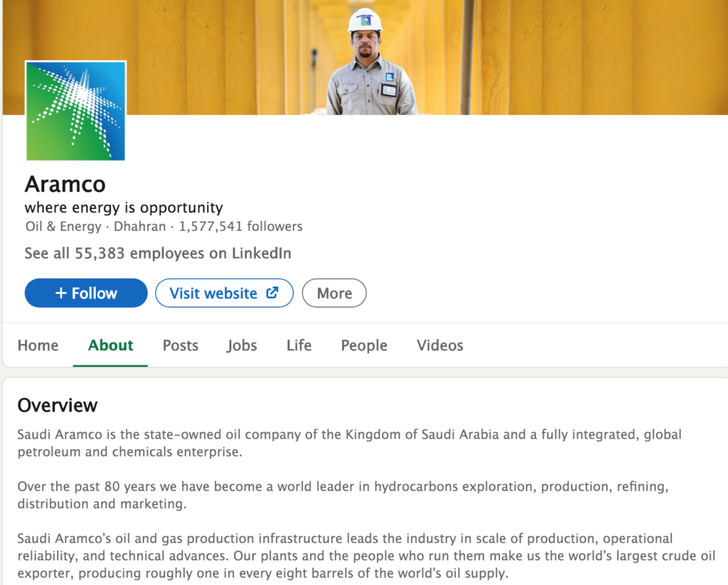This screenshot has height=585, width=728.
Task: Click the worker in the cover banner
Action: [370, 68]
